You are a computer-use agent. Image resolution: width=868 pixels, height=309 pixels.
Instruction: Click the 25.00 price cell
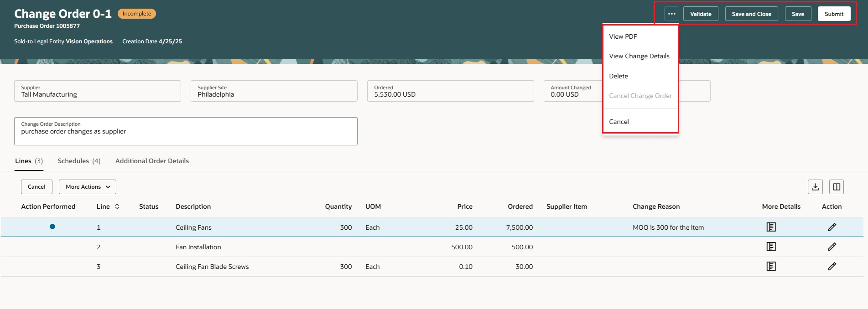[464, 227]
